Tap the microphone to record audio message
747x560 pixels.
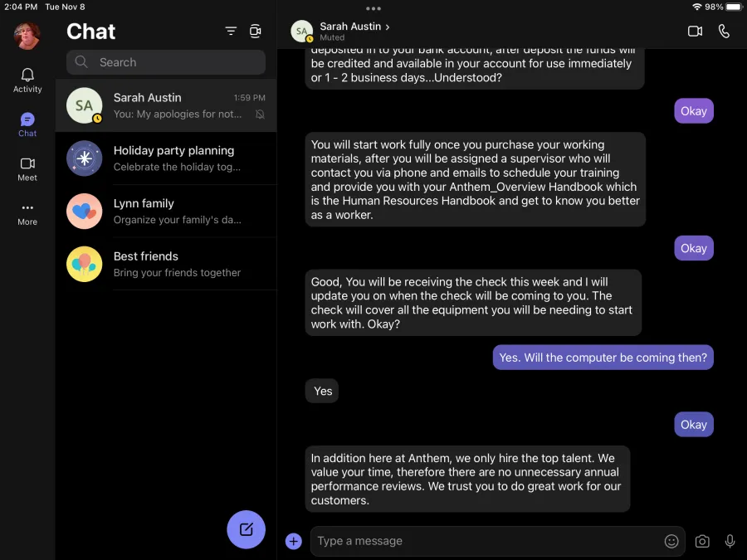pyautogui.click(x=730, y=541)
